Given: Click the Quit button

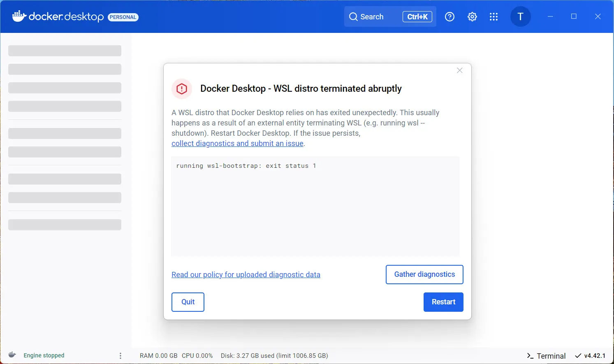Looking at the screenshot, I should (188, 302).
